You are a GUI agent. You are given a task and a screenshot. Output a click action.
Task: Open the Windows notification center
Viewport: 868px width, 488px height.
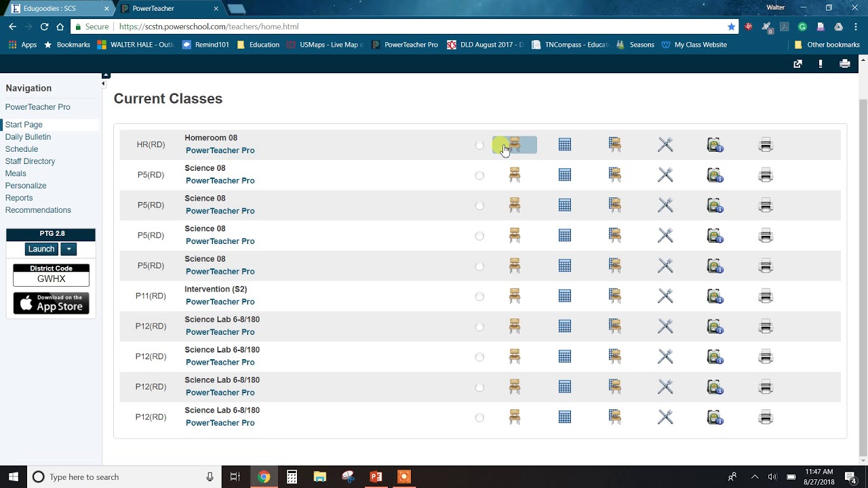(850, 477)
